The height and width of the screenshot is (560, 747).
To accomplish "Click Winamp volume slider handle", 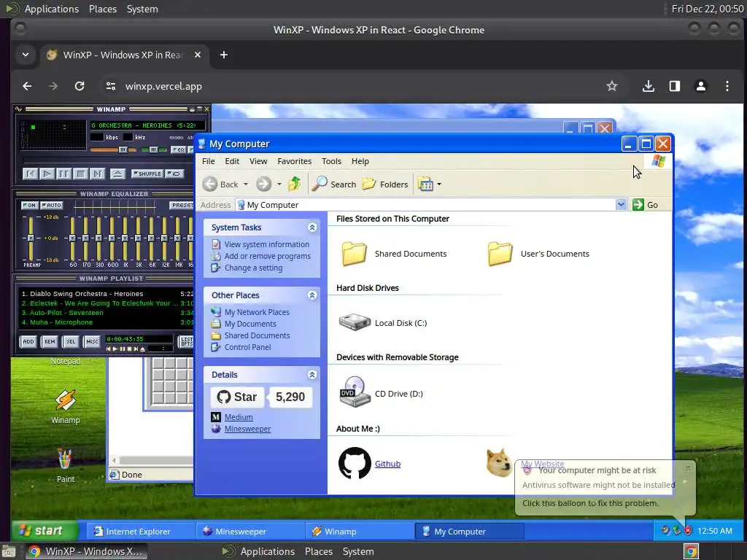I will pyautogui.click(x=123, y=149).
